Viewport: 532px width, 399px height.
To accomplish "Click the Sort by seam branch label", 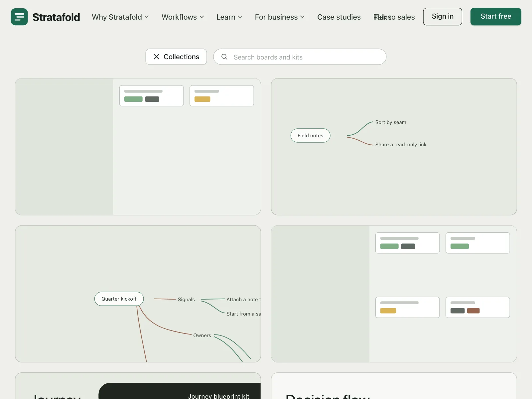I will [391, 122].
